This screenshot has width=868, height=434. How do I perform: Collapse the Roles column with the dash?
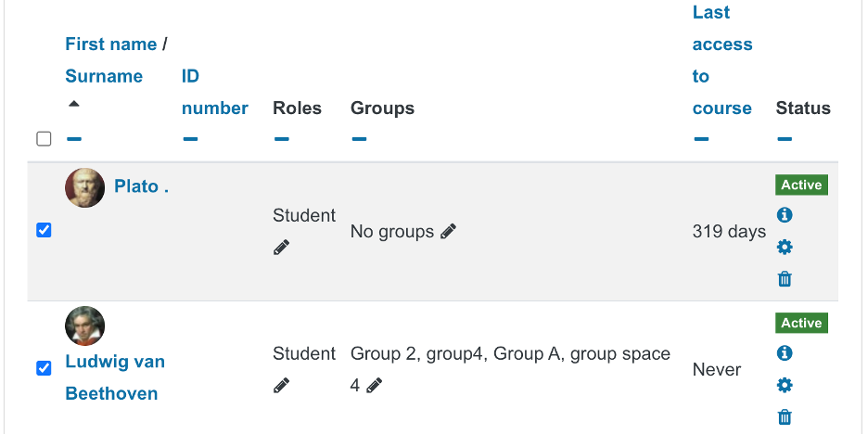point(281,139)
